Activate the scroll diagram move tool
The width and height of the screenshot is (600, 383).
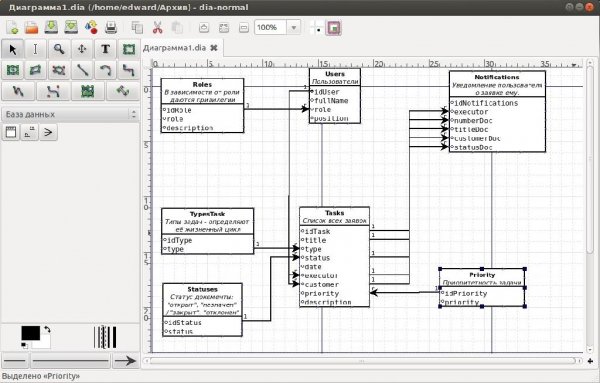tap(82, 49)
